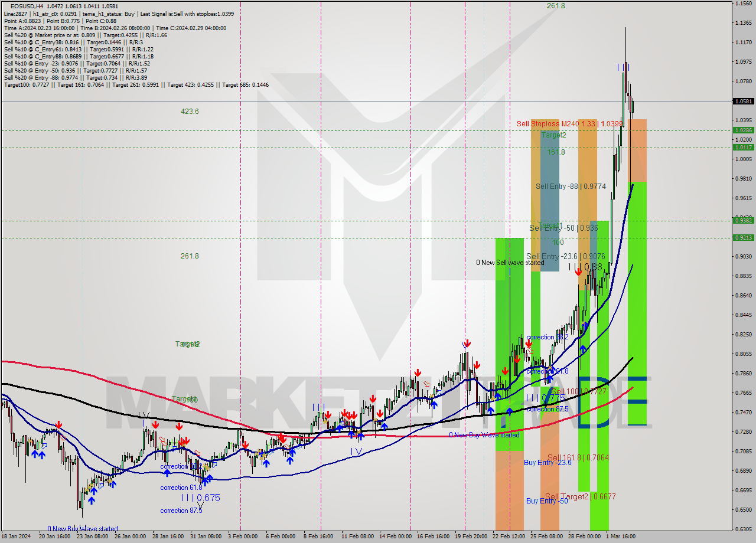The image size is (756, 543).
Task: Click the 0.7860 price axis label
Action: 744,374
